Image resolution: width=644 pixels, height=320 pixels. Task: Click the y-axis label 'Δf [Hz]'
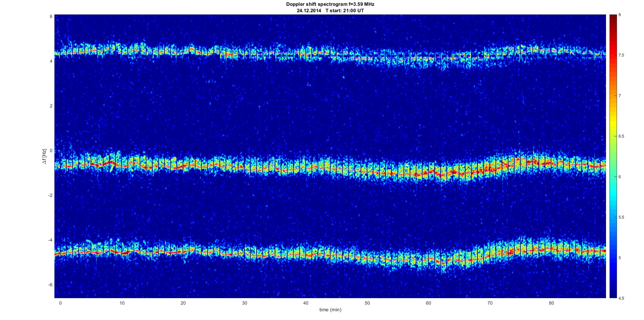(44, 156)
